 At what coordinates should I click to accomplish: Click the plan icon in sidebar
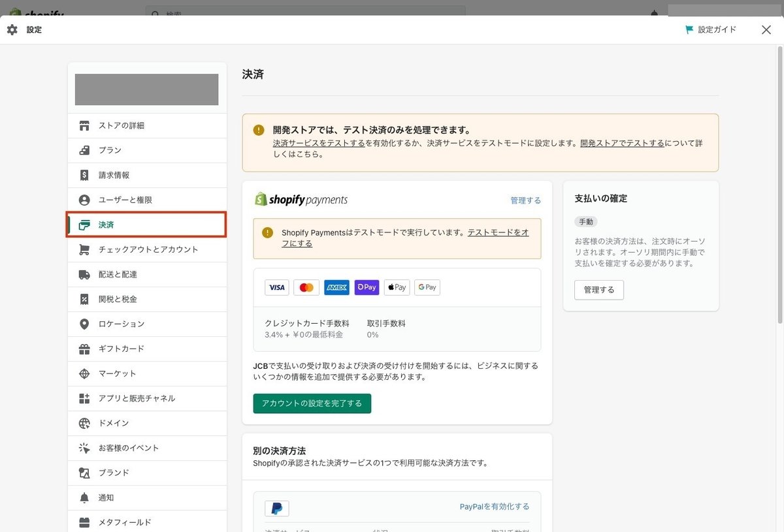click(x=84, y=150)
